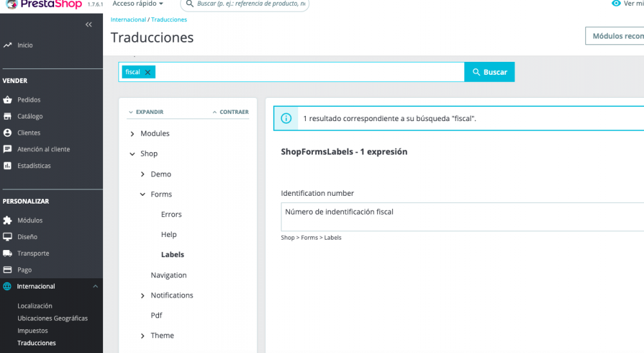Click EXPANDIR to expand all

click(x=146, y=112)
